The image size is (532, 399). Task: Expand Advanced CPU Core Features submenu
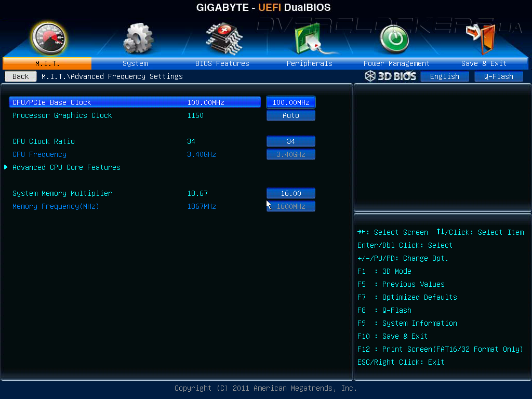pos(66,167)
